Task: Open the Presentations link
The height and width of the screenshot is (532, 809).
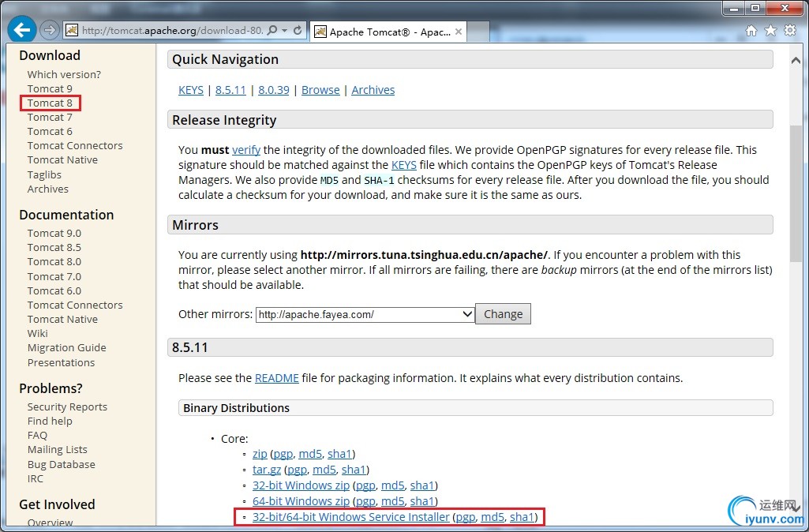Action: coord(61,363)
